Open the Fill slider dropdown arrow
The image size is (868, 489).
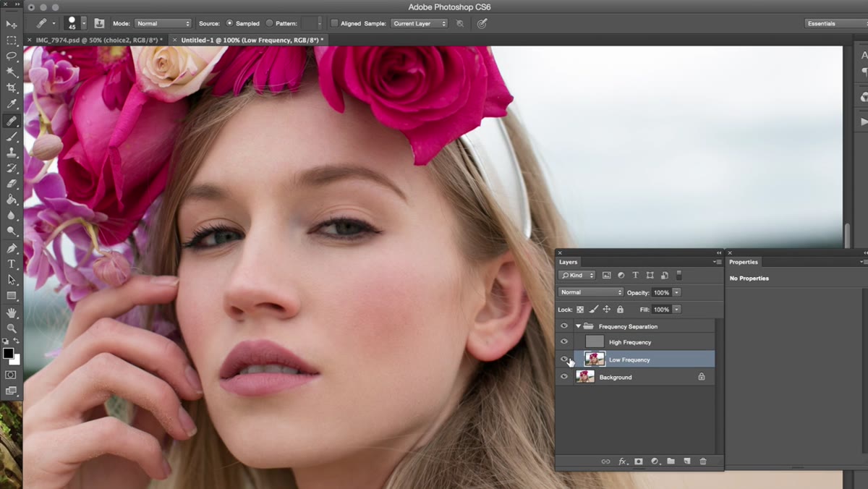click(676, 310)
